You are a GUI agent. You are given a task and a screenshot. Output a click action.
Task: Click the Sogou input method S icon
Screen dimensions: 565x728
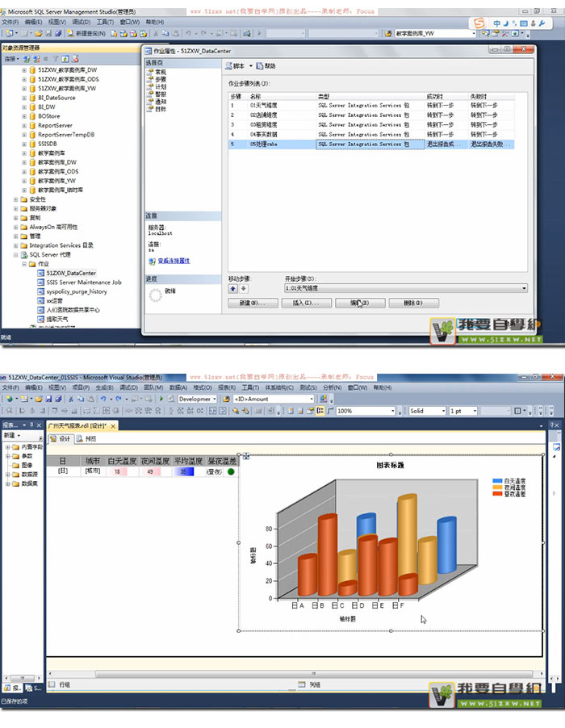coord(479,23)
